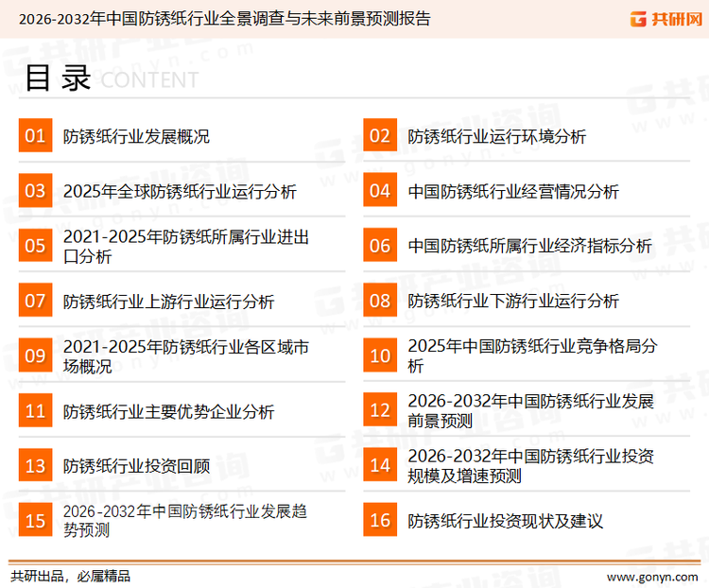
Task: Open 防锈纸行业主要优势企业分析 entry
Action: [168, 411]
